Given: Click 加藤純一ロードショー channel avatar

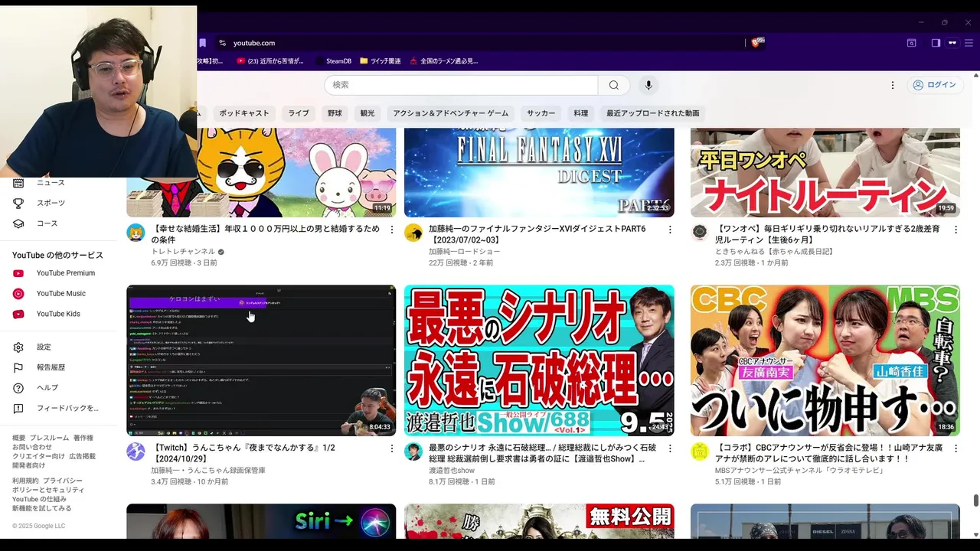Looking at the screenshot, I should (413, 233).
